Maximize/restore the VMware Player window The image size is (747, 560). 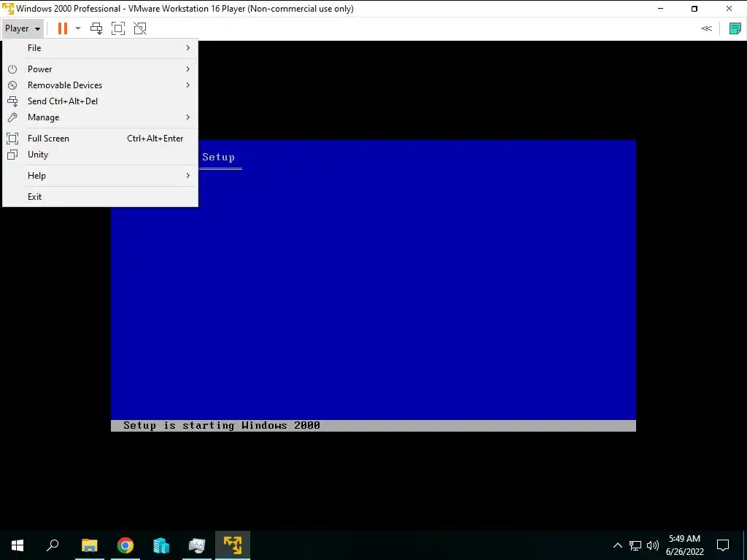tap(694, 9)
